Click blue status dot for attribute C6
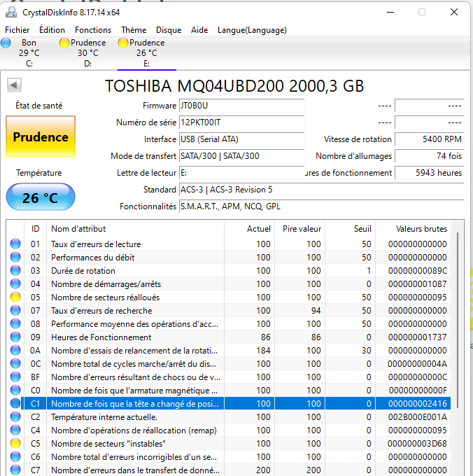This screenshot has height=476, width=473. tap(15, 457)
